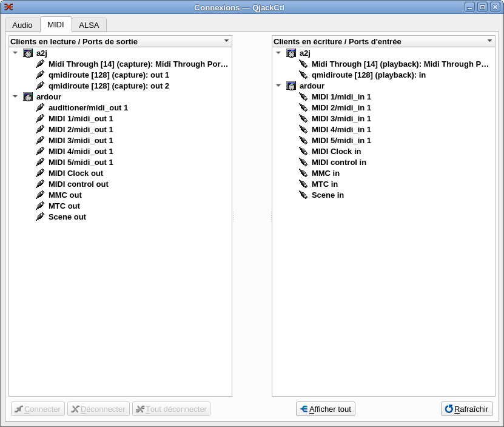The height and width of the screenshot is (427, 504).
Task: Click socket icon of MIDI 1/midi_in 1
Action: click(303, 97)
